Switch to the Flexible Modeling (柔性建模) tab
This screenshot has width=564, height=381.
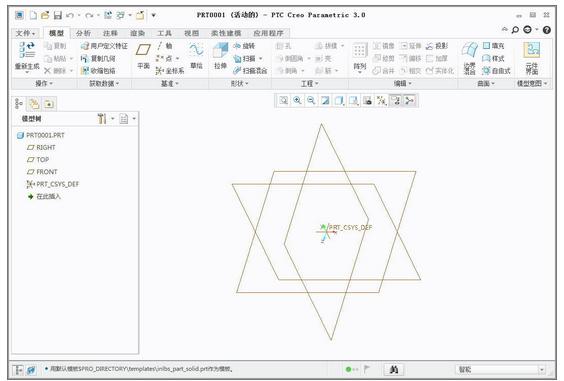click(226, 33)
